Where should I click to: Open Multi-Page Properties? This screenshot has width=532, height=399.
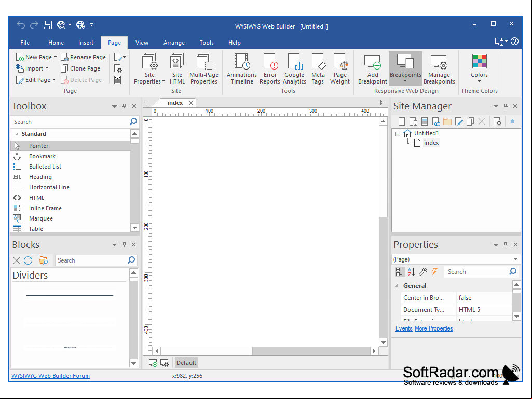[203, 68]
